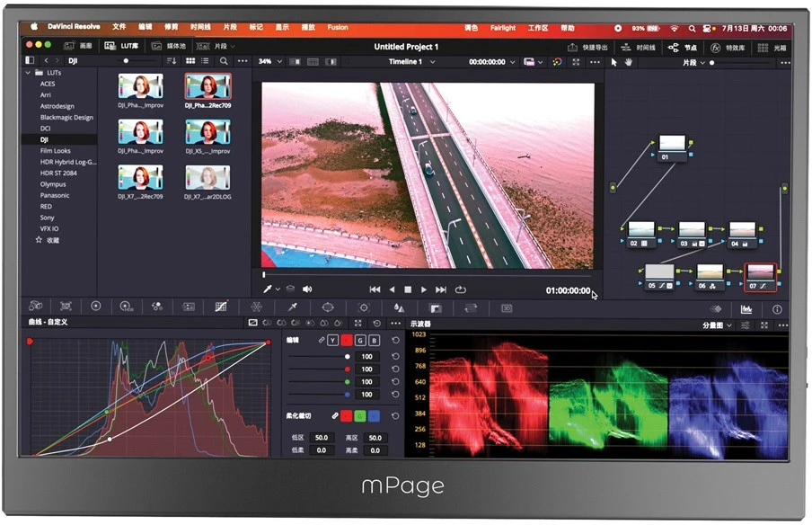Open the Information palette icon
Image resolution: width=812 pixels, height=525 pixels.
pyautogui.click(x=777, y=309)
